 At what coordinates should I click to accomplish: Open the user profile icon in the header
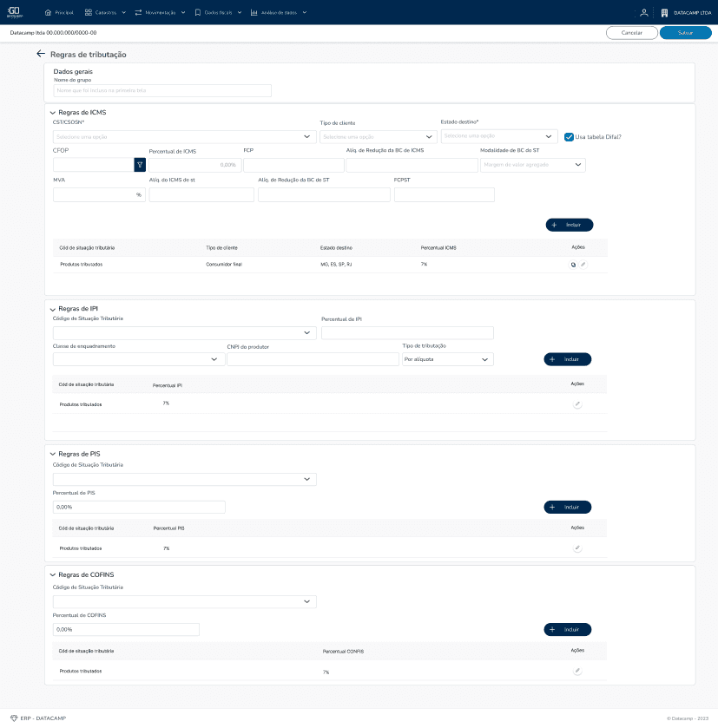click(x=643, y=12)
